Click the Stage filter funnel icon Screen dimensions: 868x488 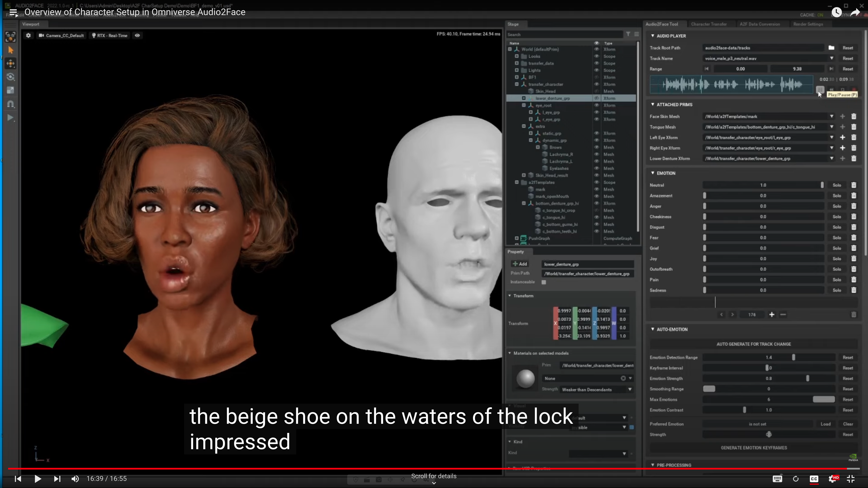click(628, 34)
